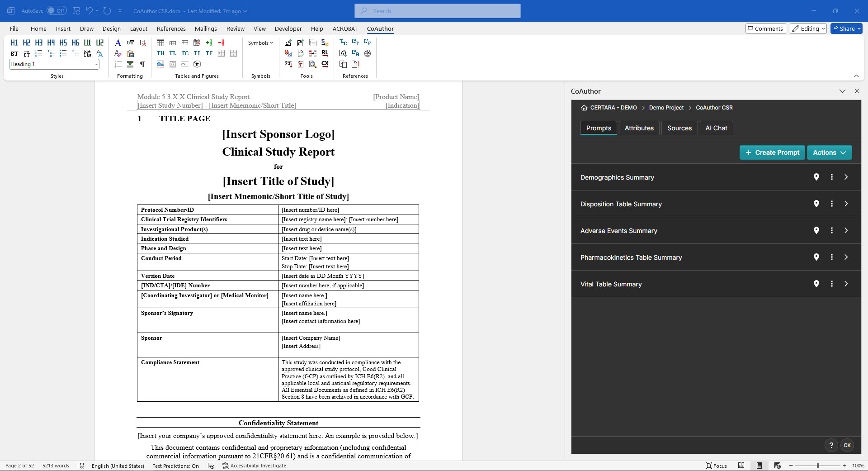This screenshot has width=868, height=471.
Task: Expand the Adverse Events Summary prompt
Action: click(x=846, y=230)
